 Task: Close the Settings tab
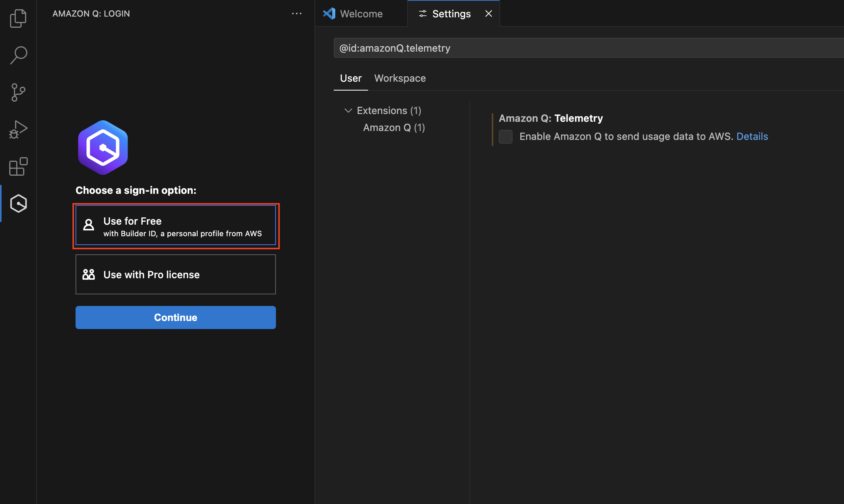point(489,13)
